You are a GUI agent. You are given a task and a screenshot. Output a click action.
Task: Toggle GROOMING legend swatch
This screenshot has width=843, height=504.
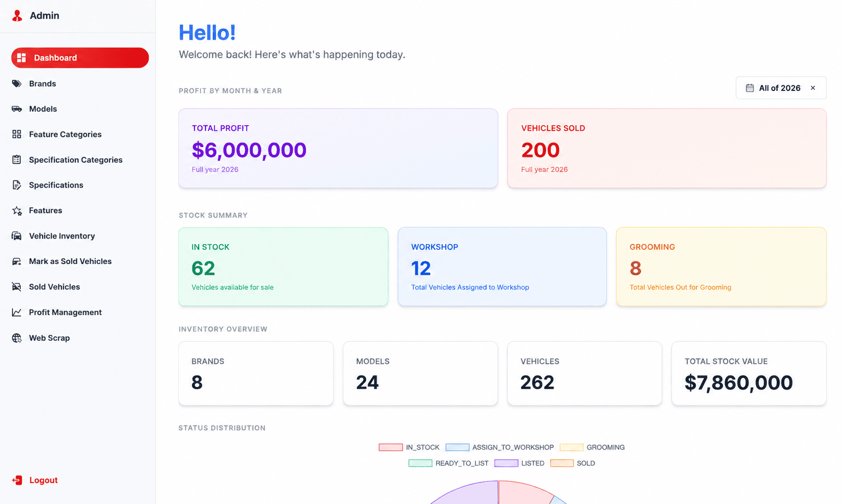coord(572,447)
